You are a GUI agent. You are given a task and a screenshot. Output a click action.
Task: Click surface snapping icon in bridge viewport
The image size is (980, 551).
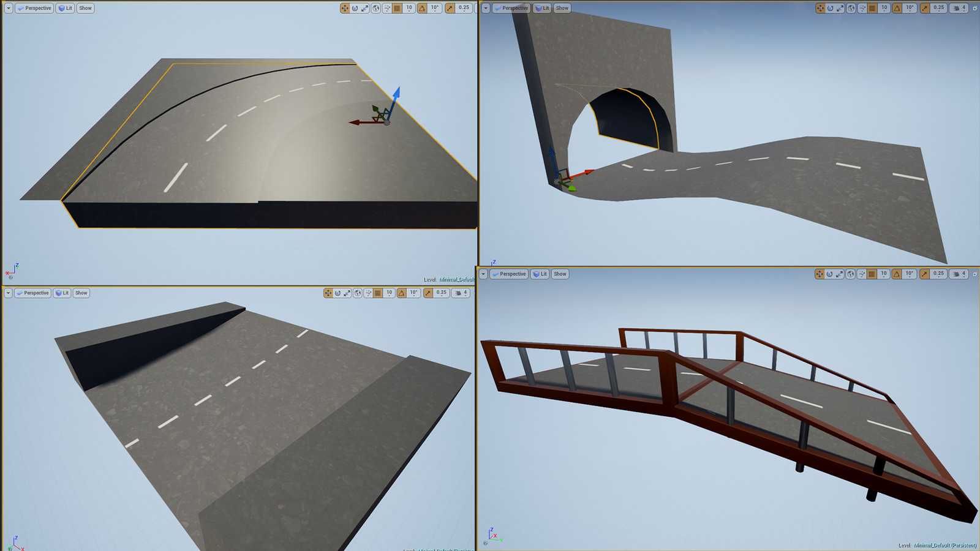click(862, 274)
